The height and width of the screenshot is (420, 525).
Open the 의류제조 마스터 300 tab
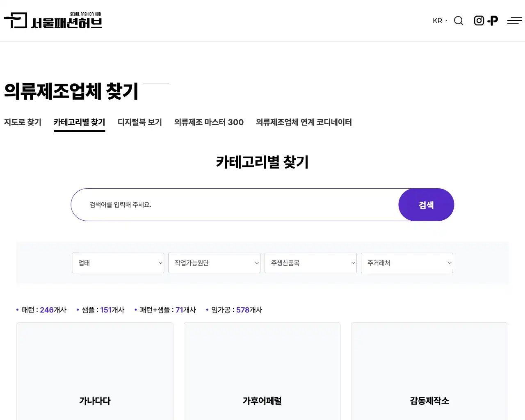click(x=209, y=122)
